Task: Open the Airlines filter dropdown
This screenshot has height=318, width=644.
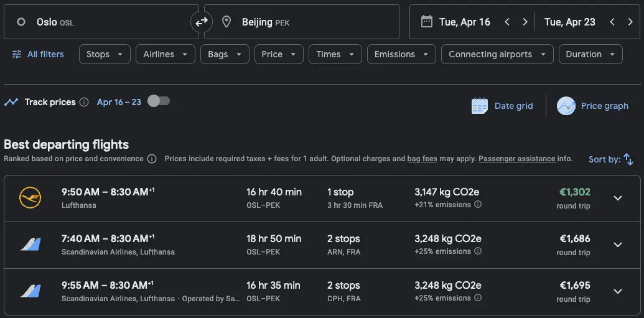Action: 165,54
